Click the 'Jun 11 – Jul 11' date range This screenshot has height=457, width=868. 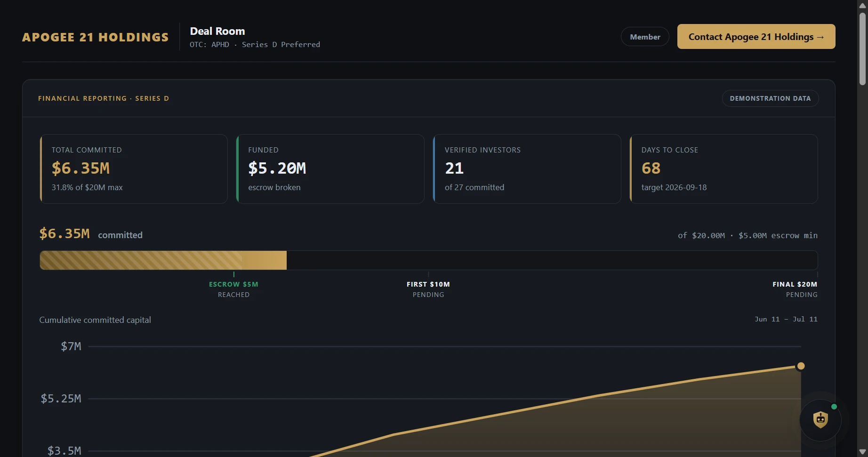pos(786,319)
